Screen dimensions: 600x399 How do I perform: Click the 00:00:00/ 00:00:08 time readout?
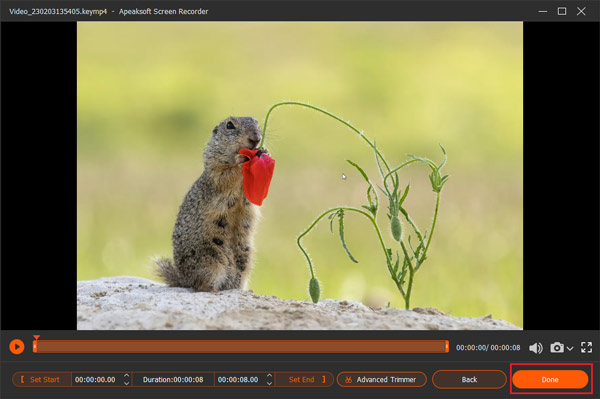[488, 348]
